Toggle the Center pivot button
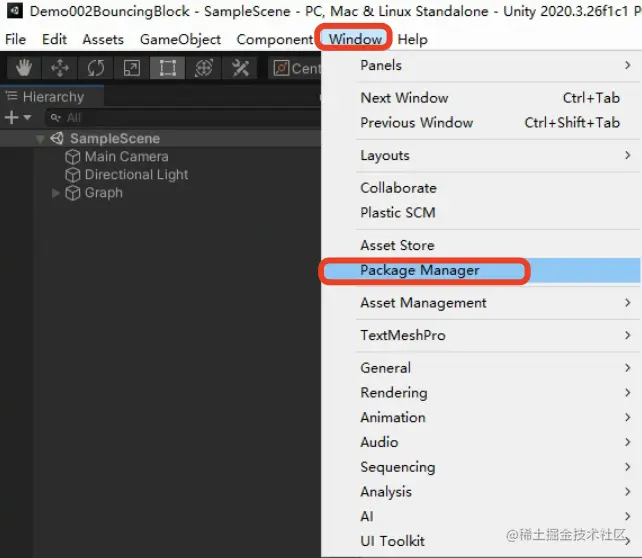This screenshot has width=642, height=558. coord(296,68)
